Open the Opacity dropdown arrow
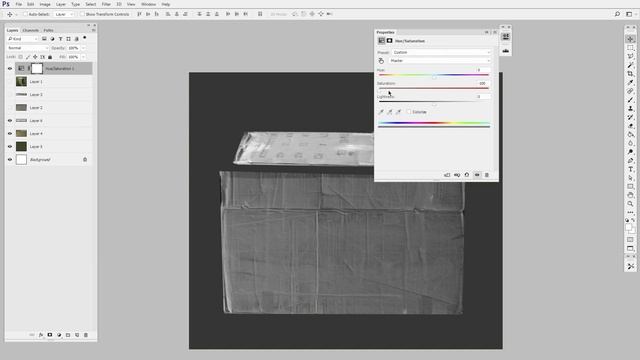 (83, 48)
